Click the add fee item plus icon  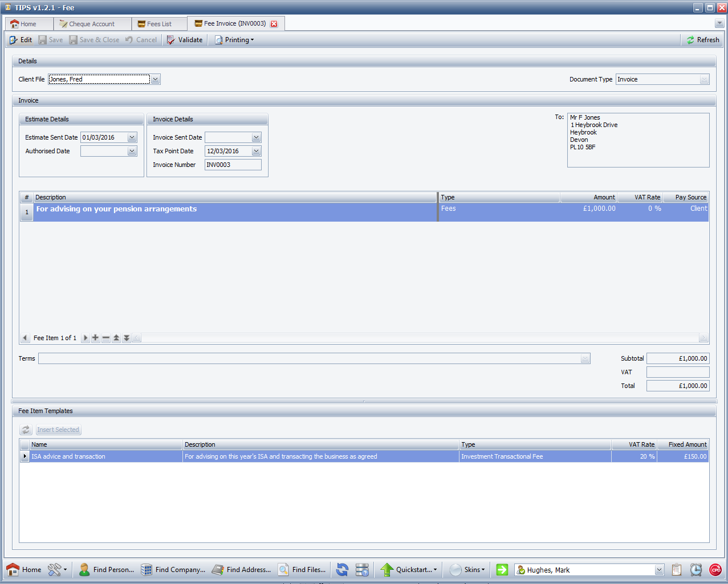(x=95, y=338)
